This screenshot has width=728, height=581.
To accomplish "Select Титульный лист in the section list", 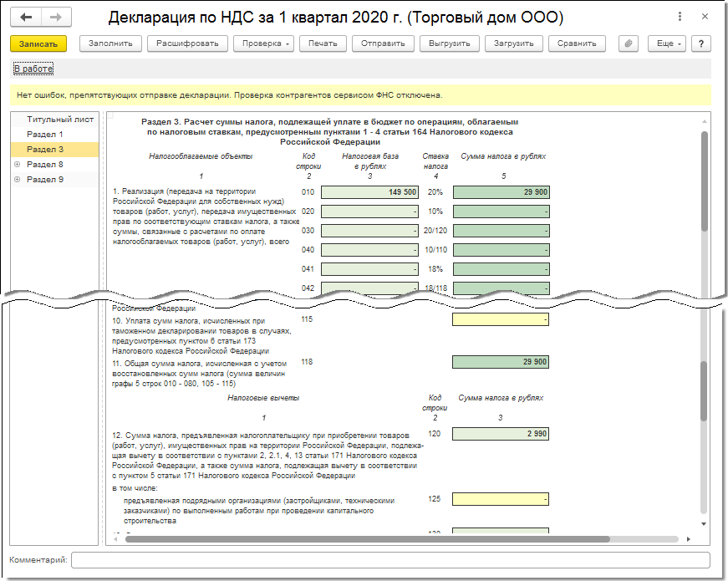I will [60, 120].
